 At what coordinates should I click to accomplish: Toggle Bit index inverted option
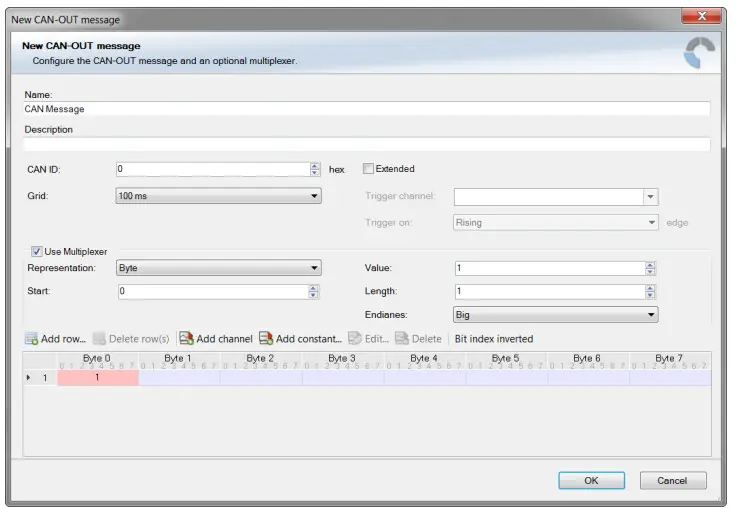(x=494, y=339)
